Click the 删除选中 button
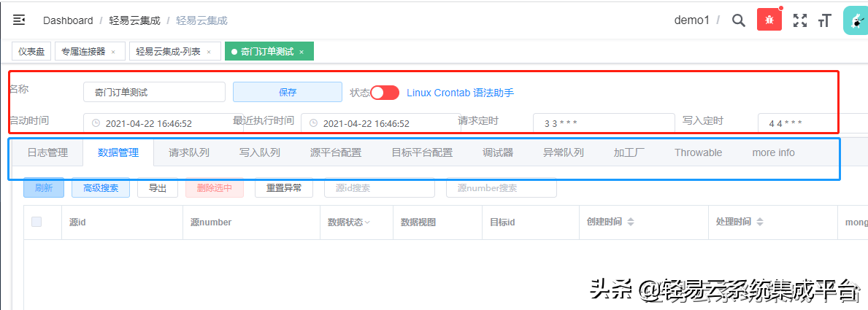Viewport: 868px width, 310px height. click(214, 187)
